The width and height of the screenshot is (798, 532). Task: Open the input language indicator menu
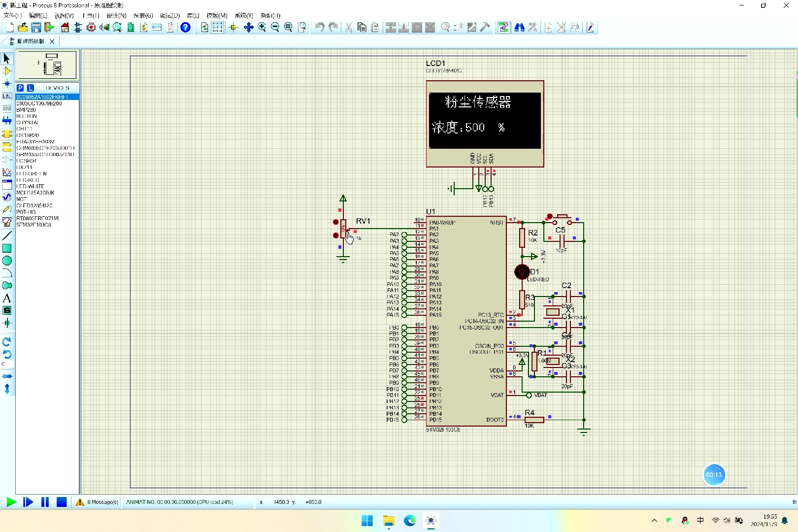coord(700,520)
